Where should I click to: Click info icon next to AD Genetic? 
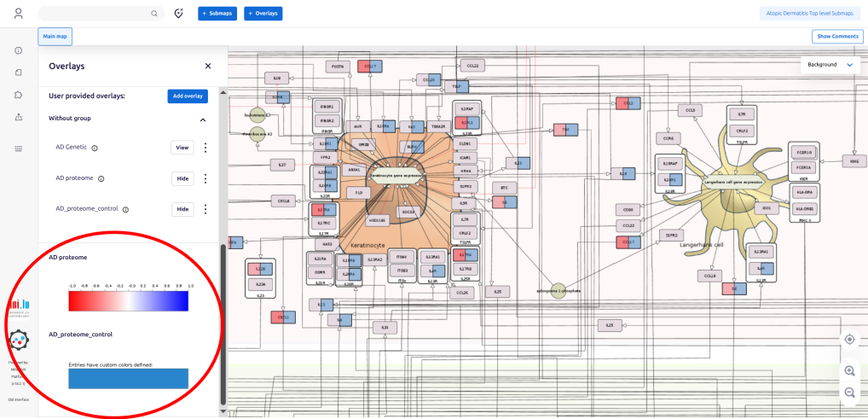95,148
